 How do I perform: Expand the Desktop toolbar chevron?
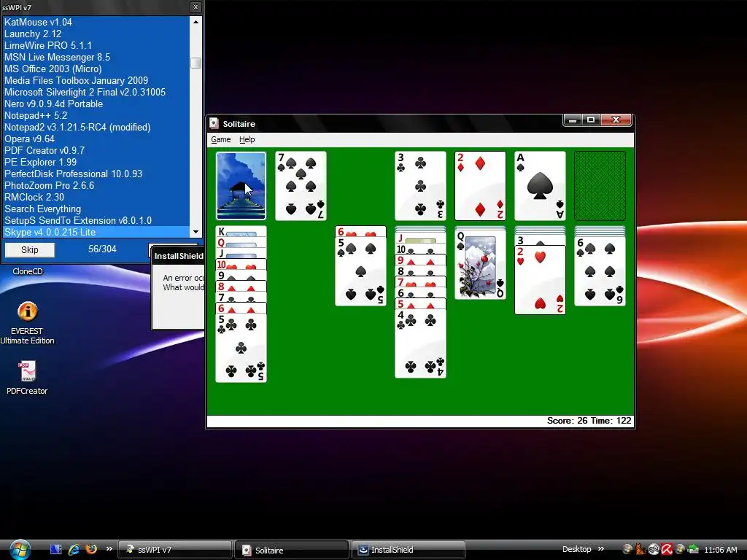click(601, 549)
